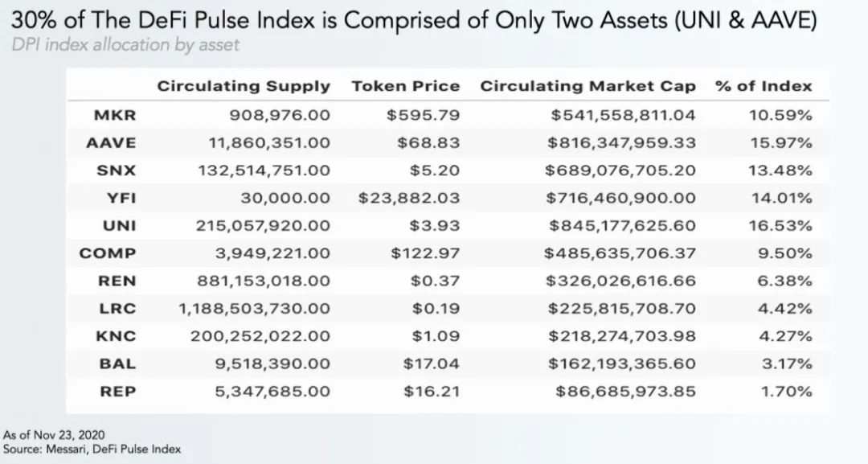The width and height of the screenshot is (868, 464).
Task: Click the BAL row label
Action: (117, 364)
